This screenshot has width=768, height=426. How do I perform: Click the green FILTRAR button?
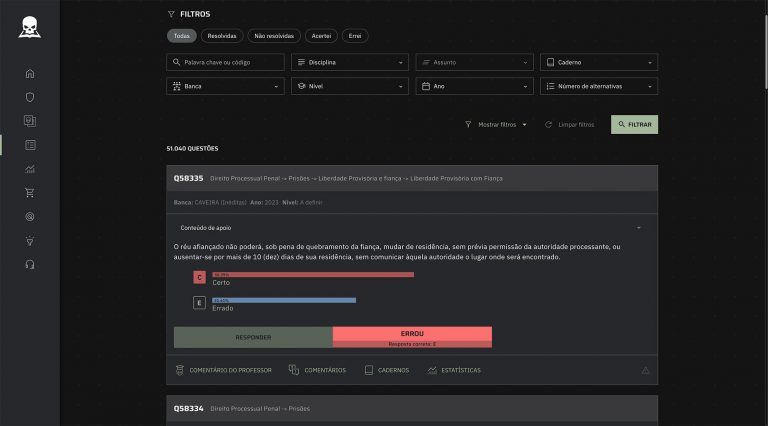pos(634,125)
